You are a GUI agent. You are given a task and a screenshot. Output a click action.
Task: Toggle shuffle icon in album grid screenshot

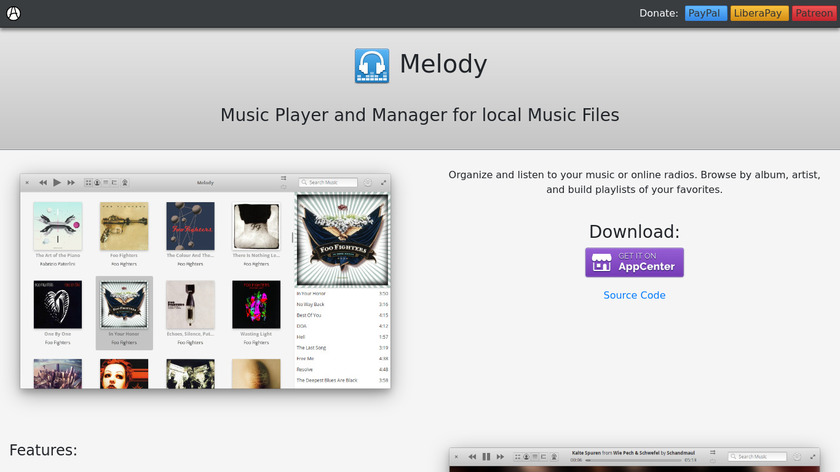pyautogui.click(x=283, y=178)
